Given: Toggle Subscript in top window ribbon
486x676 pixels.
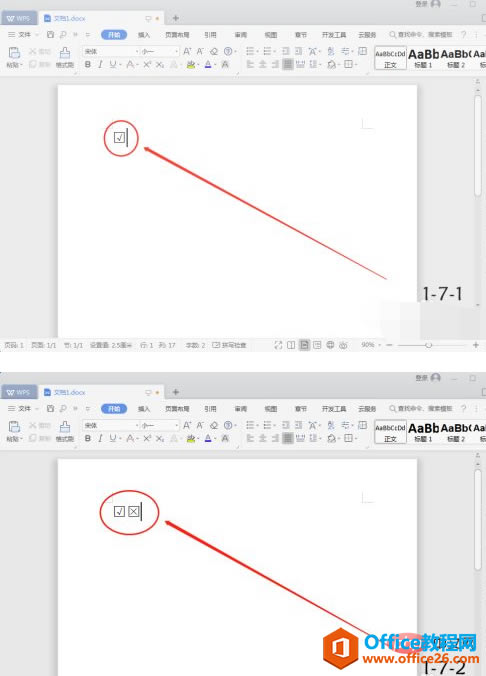Looking at the screenshot, I should [160, 65].
